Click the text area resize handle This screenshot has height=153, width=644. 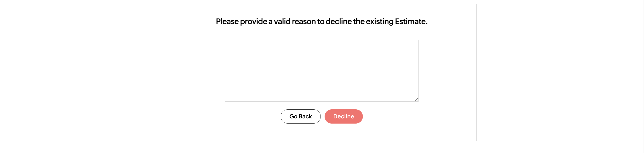(416, 99)
